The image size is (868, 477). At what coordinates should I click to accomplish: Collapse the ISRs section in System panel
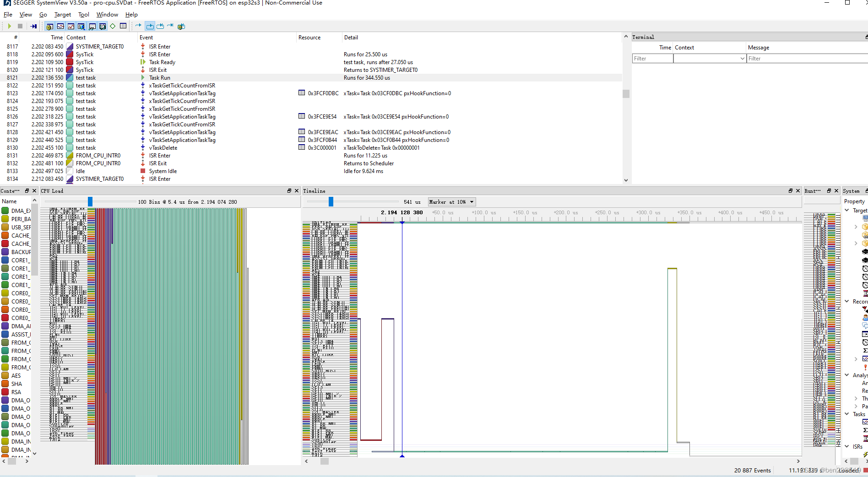(x=847, y=446)
